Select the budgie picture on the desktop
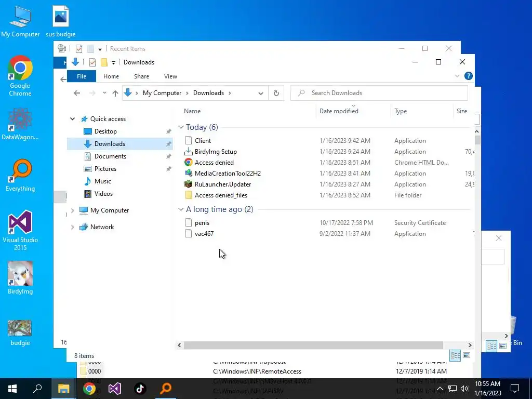 20,332
